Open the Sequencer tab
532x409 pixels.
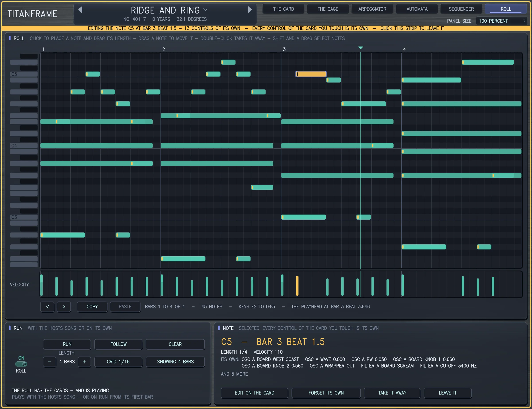coord(461,9)
